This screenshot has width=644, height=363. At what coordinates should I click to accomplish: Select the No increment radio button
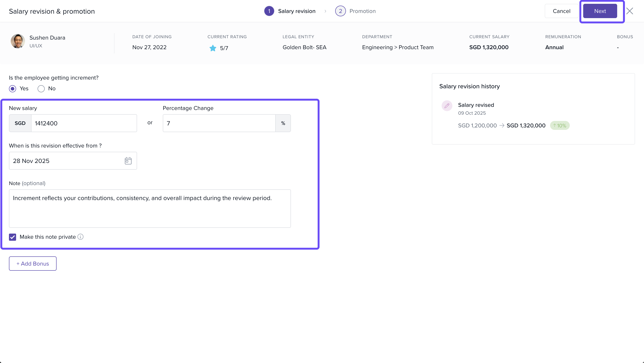(41, 89)
